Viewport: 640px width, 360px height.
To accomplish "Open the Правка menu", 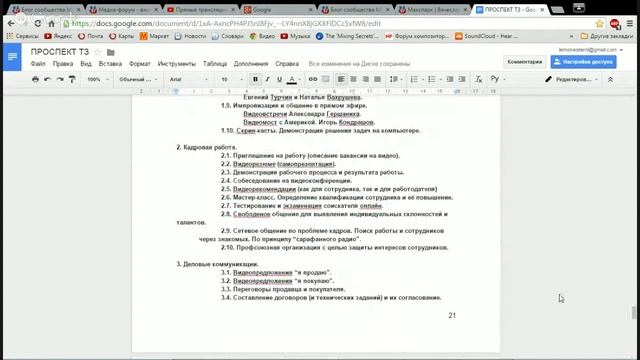I will pyautogui.click(x=63, y=64).
